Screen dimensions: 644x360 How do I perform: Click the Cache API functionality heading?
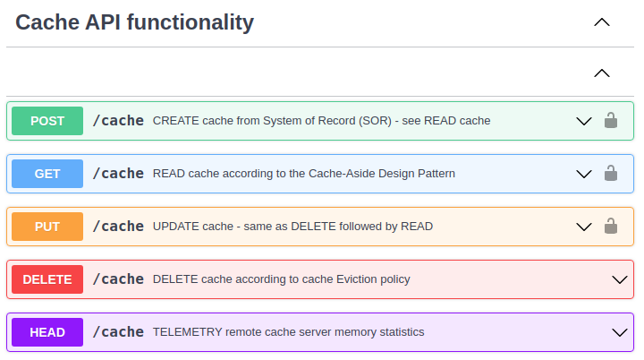[135, 22]
